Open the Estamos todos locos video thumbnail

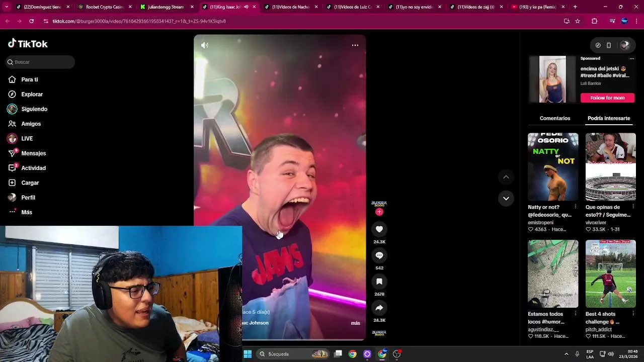553,274
